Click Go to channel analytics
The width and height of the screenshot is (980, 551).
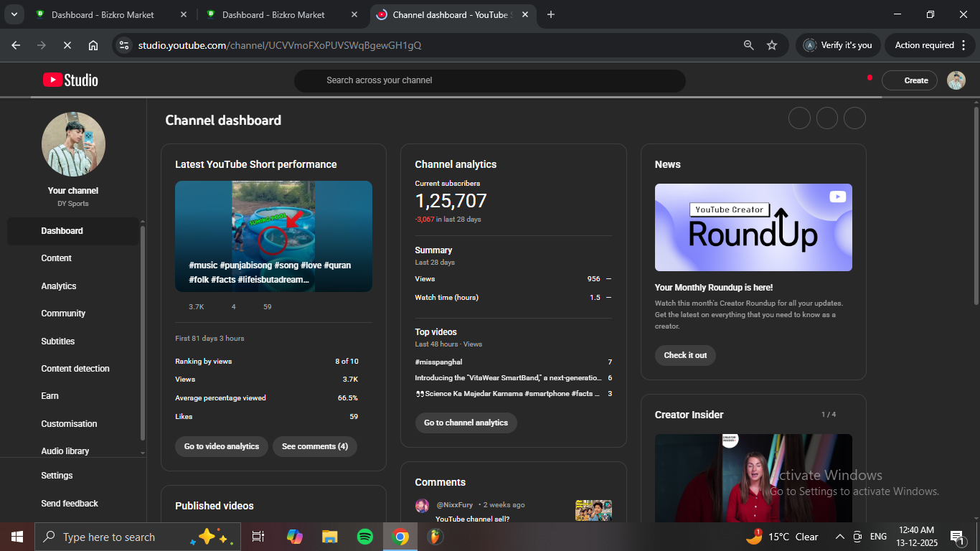pyautogui.click(x=466, y=423)
